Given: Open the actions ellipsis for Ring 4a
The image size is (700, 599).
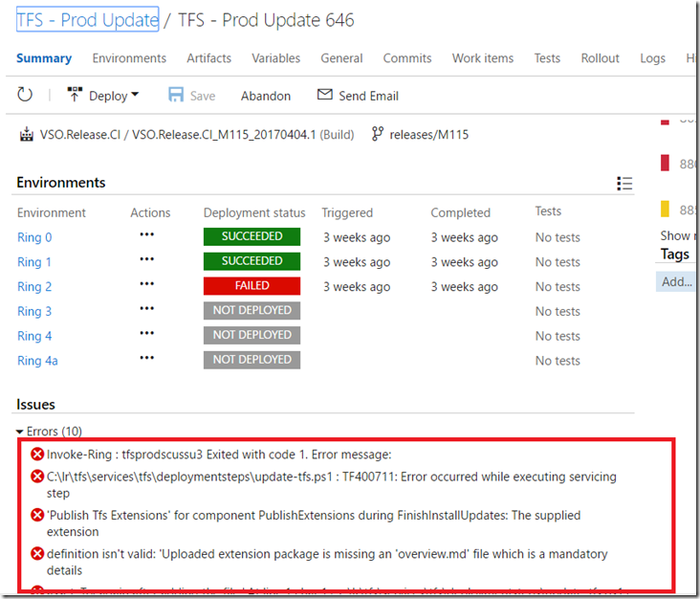Looking at the screenshot, I should pos(147,357).
